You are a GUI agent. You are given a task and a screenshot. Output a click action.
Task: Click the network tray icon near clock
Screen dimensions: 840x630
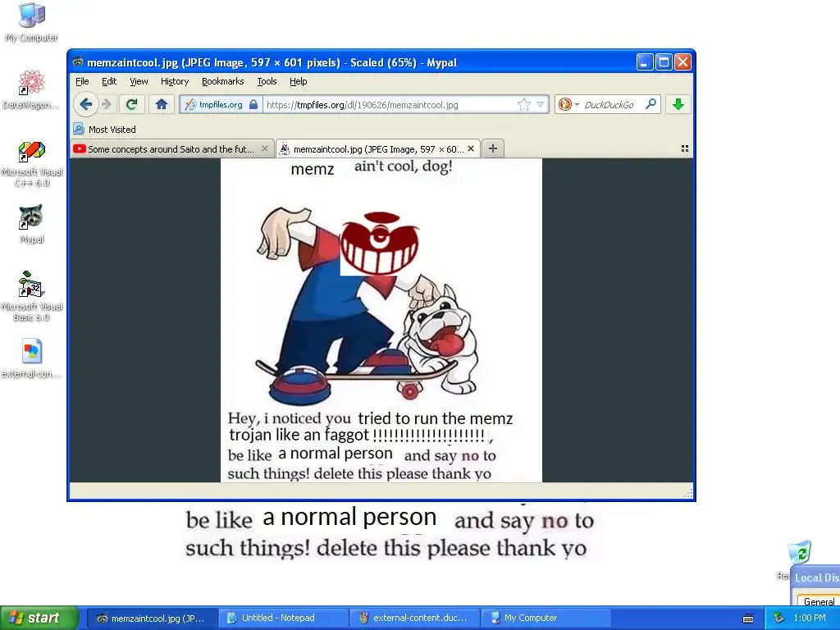778,619
